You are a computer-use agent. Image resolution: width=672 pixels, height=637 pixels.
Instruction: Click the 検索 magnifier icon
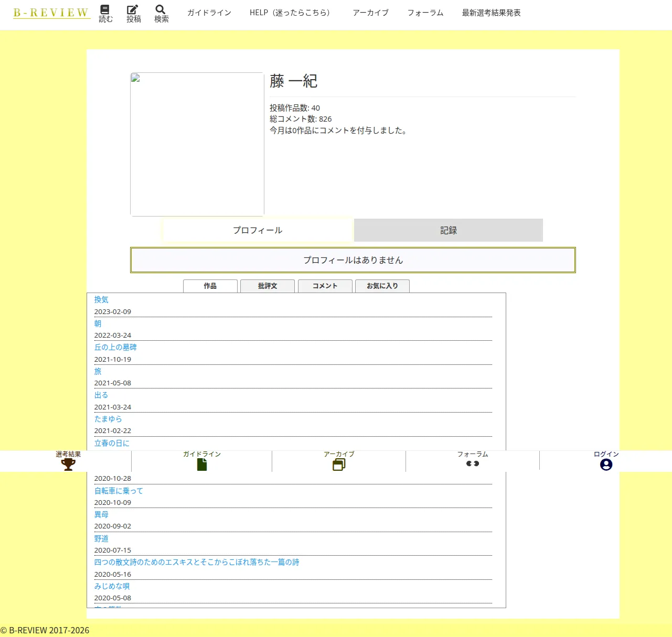click(x=161, y=9)
